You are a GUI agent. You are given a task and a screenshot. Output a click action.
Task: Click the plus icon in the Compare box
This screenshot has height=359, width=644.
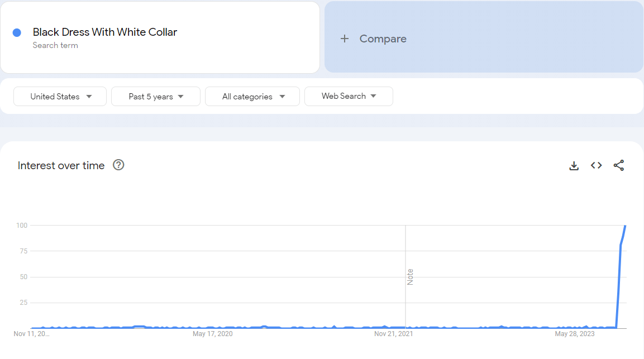click(x=345, y=39)
